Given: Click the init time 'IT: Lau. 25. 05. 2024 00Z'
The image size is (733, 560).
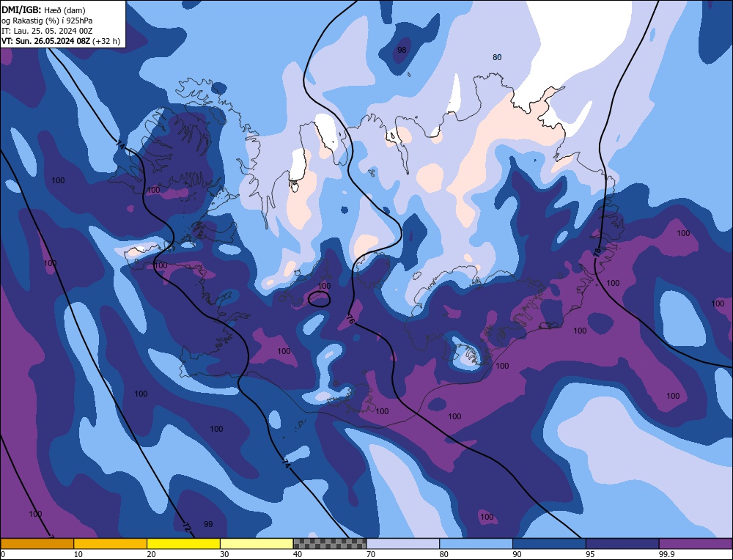Looking at the screenshot, I should 47,31.
